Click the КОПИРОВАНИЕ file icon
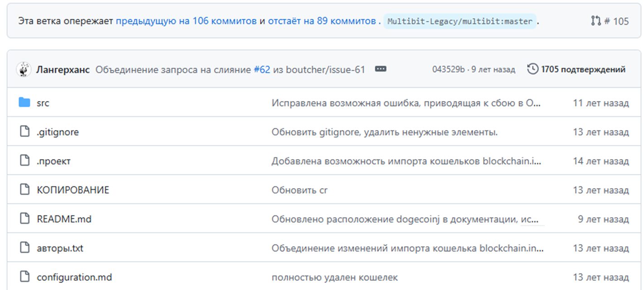This screenshot has width=644, height=290. click(x=24, y=190)
